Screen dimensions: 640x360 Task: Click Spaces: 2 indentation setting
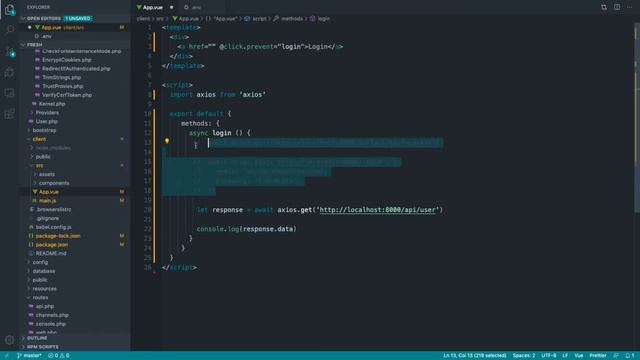coord(524,356)
